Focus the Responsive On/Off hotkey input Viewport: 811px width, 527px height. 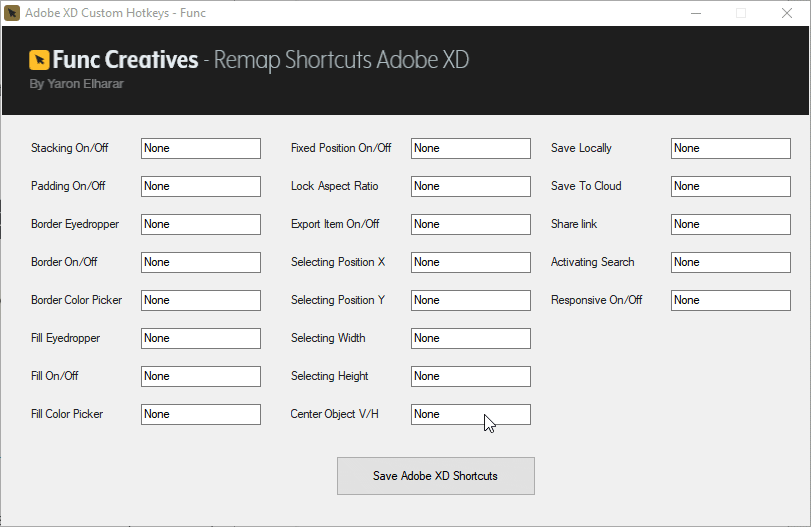731,300
